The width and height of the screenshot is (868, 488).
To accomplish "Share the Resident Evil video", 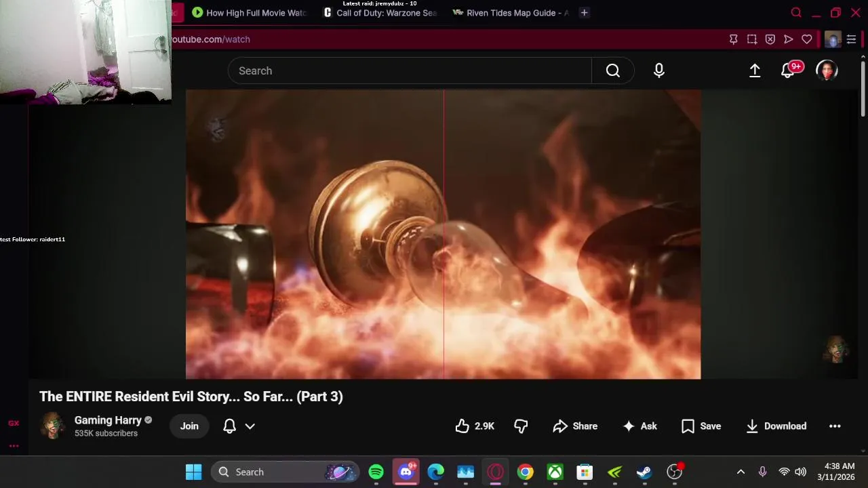I will tap(575, 426).
